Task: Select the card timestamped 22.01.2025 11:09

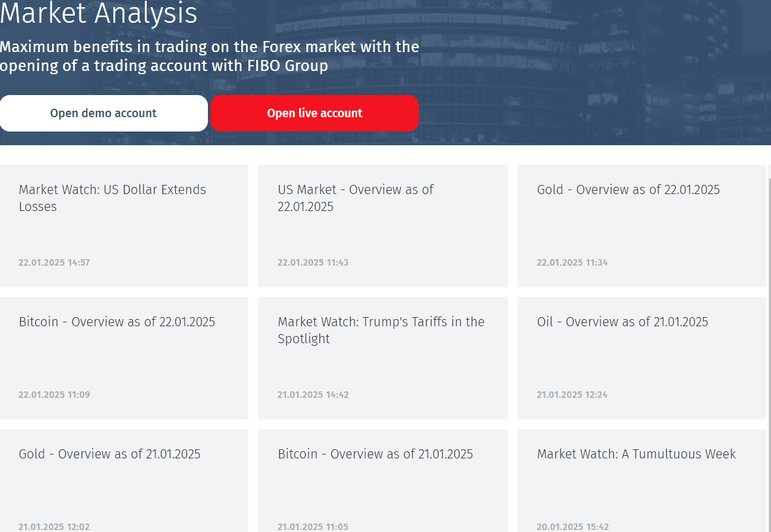Action: coord(54,395)
